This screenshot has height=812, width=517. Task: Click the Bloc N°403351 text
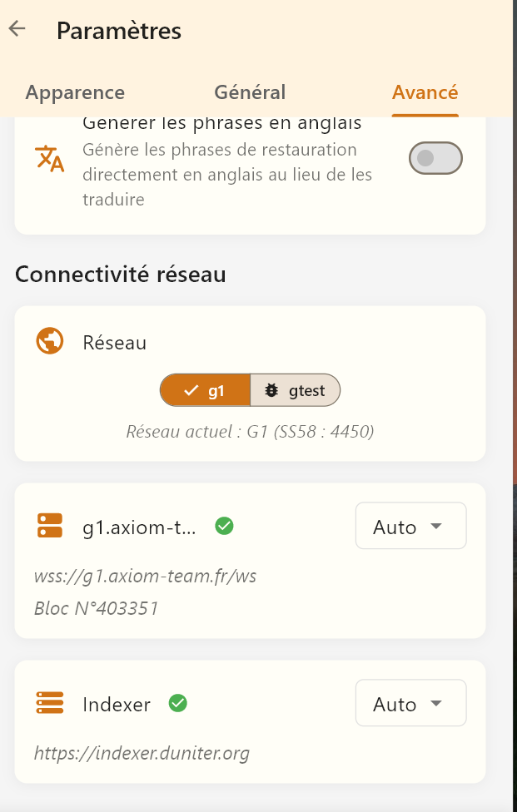pyautogui.click(x=97, y=608)
